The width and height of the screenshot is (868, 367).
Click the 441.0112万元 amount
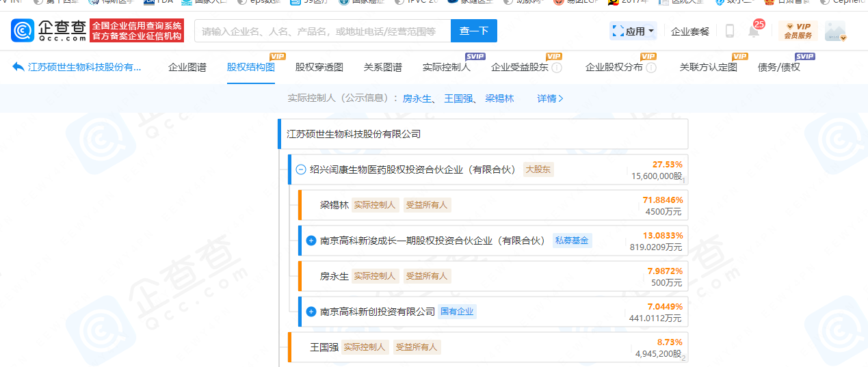[x=656, y=318]
